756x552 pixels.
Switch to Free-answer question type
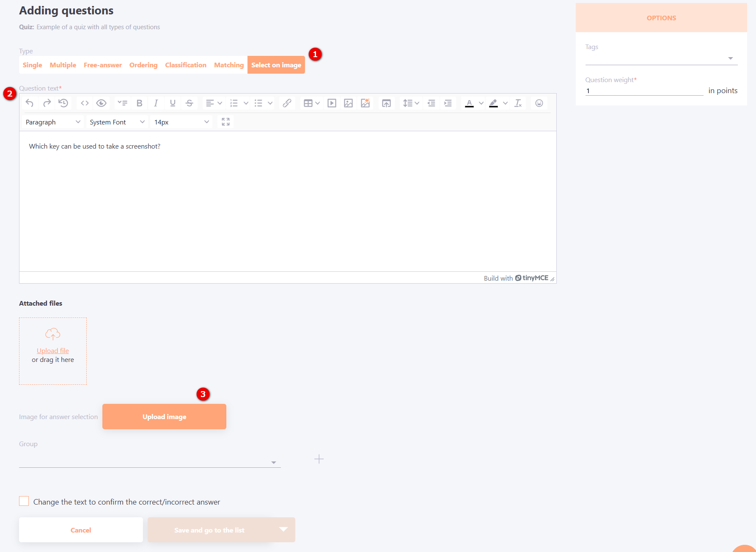(102, 65)
